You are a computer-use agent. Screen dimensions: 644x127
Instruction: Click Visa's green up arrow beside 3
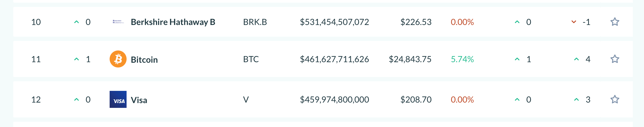[x=576, y=99]
